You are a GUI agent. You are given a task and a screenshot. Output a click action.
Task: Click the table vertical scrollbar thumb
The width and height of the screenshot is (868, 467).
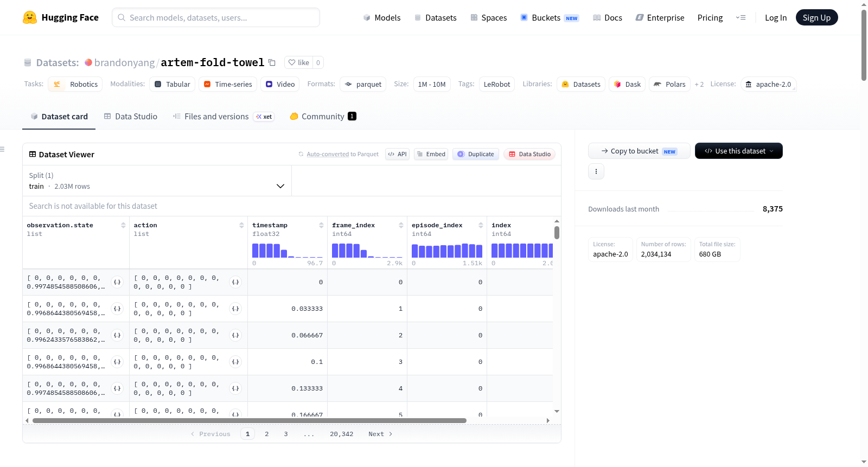(x=557, y=233)
